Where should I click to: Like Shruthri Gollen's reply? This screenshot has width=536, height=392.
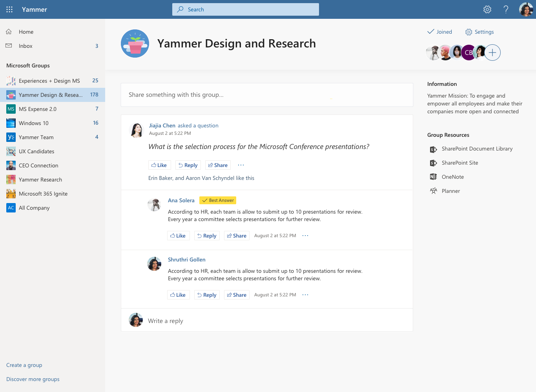pos(178,295)
